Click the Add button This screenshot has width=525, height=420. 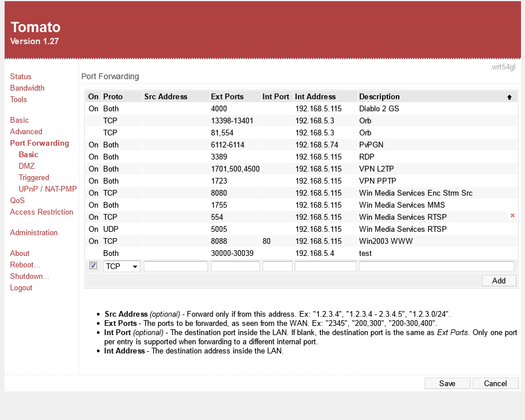click(x=499, y=281)
